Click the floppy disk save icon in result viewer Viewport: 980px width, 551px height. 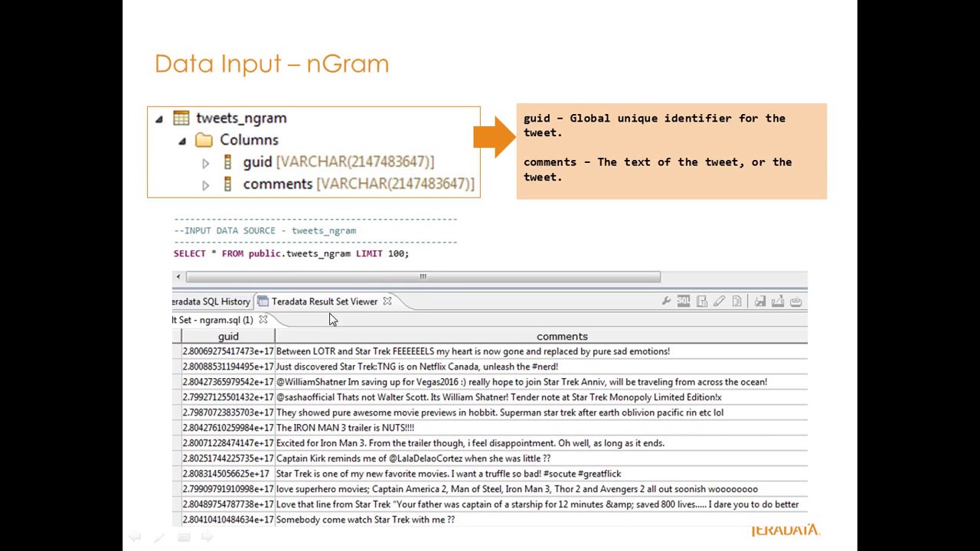tap(759, 302)
